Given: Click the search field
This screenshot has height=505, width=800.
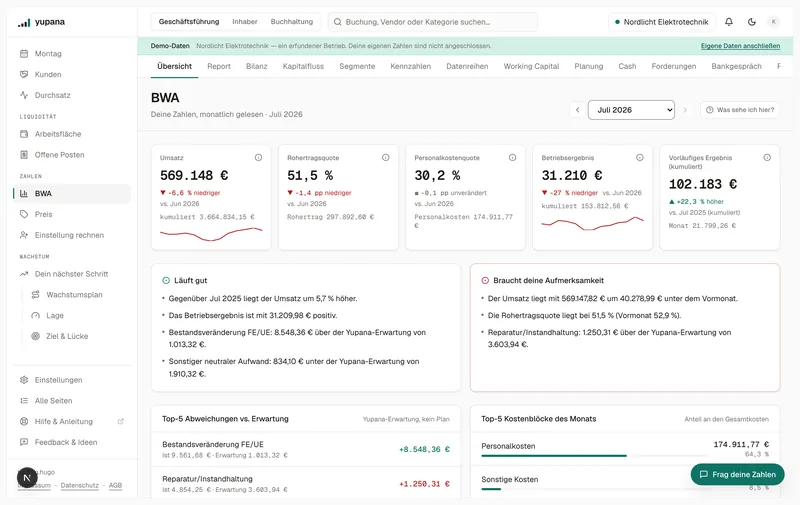Looking at the screenshot, I should pyautogui.click(x=433, y=22).
